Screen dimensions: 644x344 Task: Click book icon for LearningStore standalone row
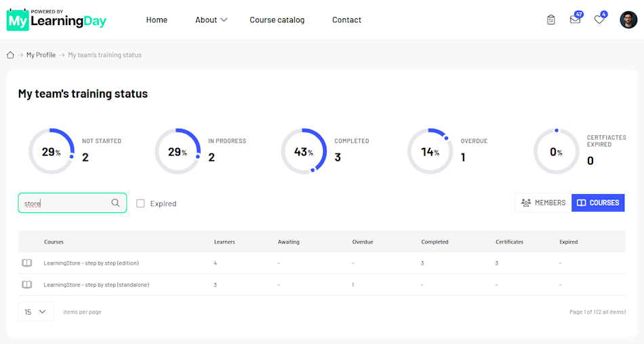[x=26, y=285]
